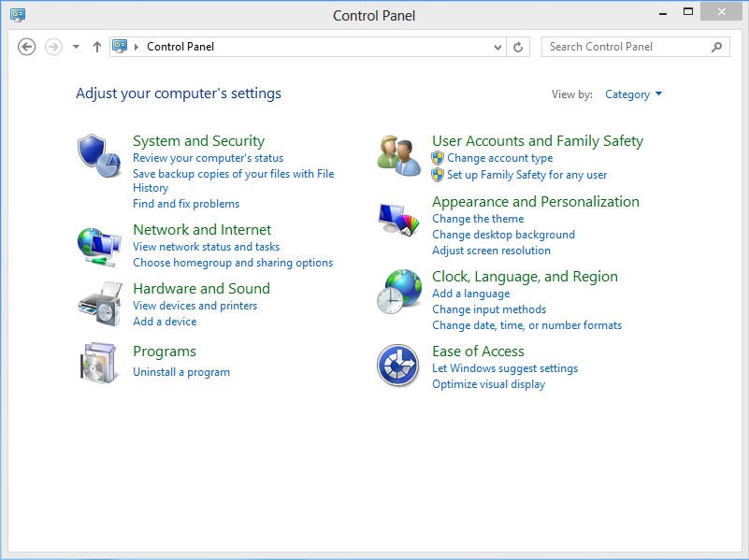Click in the Search Control Panel field
Image resolution: width=749 pixels, height=560 pixels.
pyautogui.click(x=635, y=47)
